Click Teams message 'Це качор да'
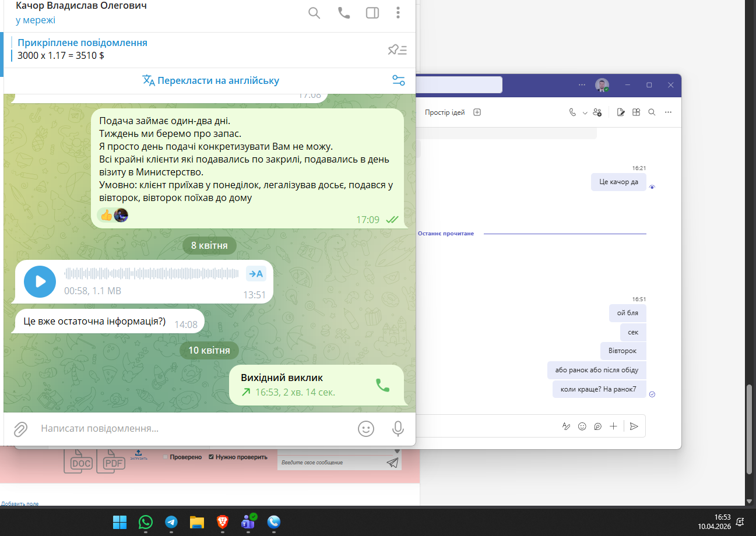 [618, 182]
